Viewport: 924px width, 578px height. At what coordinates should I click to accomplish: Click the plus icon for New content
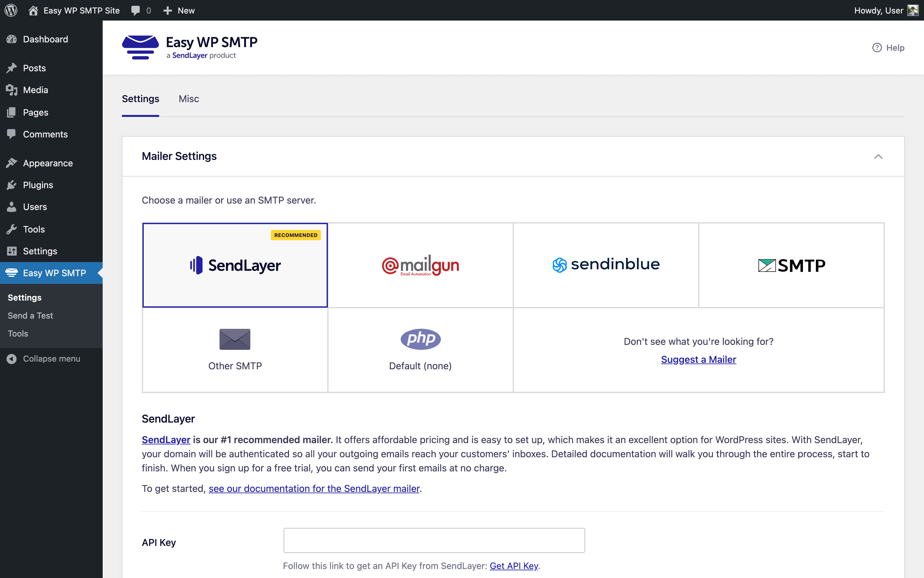point(167,11)
